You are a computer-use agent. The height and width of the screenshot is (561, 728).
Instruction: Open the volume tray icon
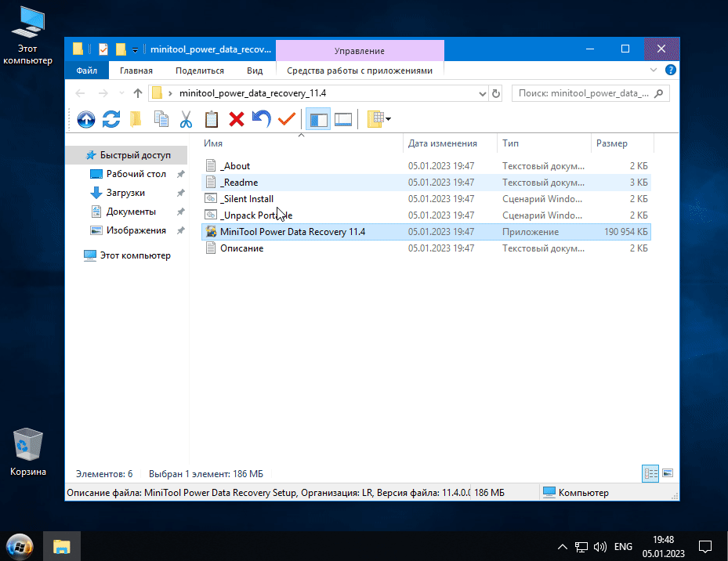click(x=599, y=547)
